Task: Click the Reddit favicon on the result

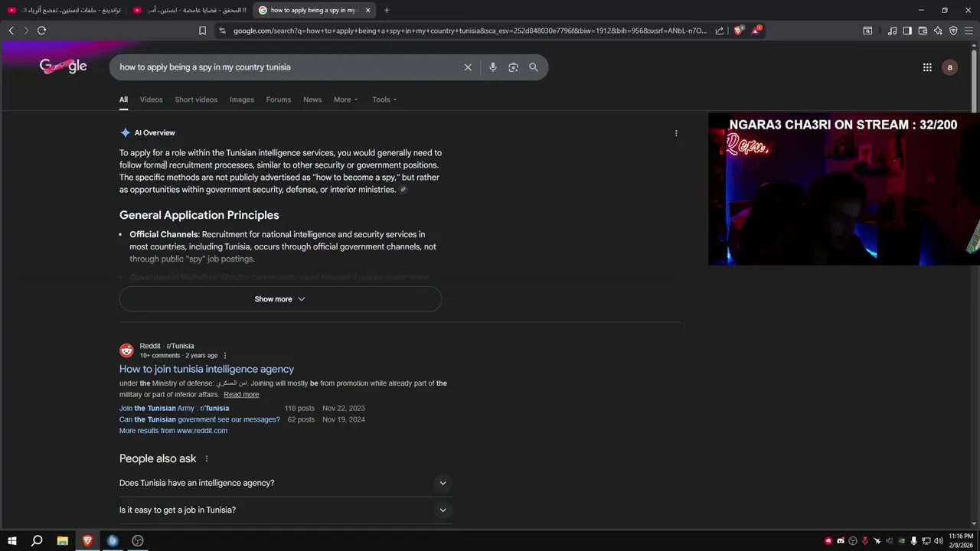Action: (x=126, y=350)
